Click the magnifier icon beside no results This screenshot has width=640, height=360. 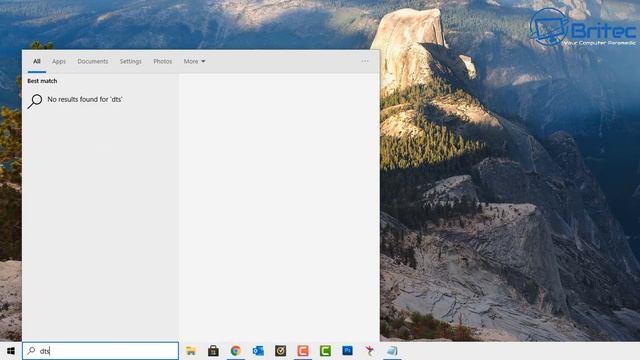35,101
